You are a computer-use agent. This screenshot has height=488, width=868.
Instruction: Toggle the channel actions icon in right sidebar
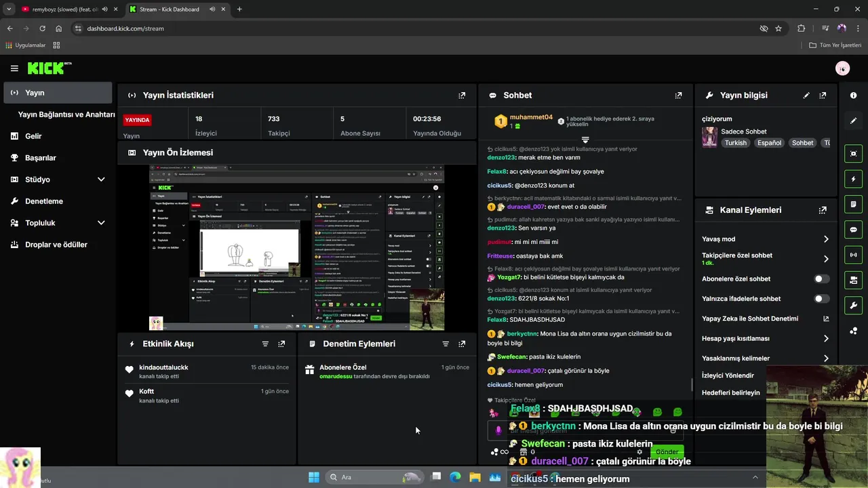854,280
